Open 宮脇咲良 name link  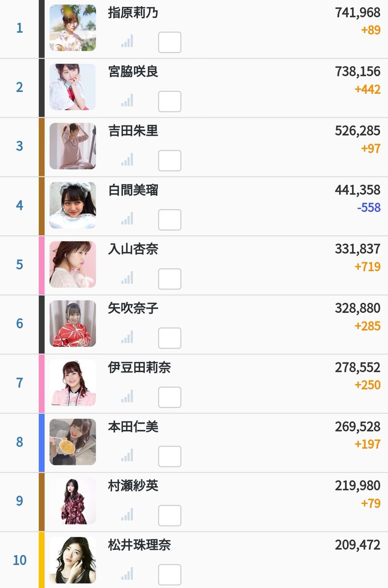tap(133, 72)
